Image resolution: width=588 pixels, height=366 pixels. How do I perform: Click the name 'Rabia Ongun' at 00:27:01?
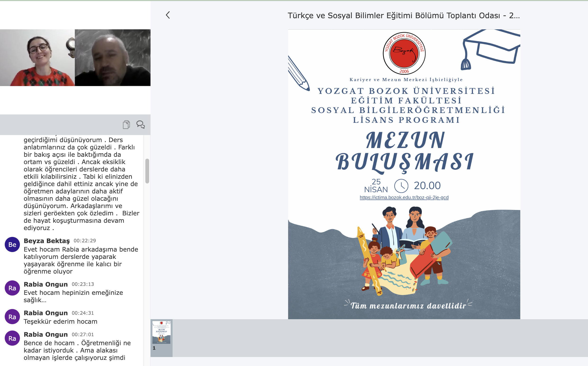pyautogui.click(x=46, y=335)
